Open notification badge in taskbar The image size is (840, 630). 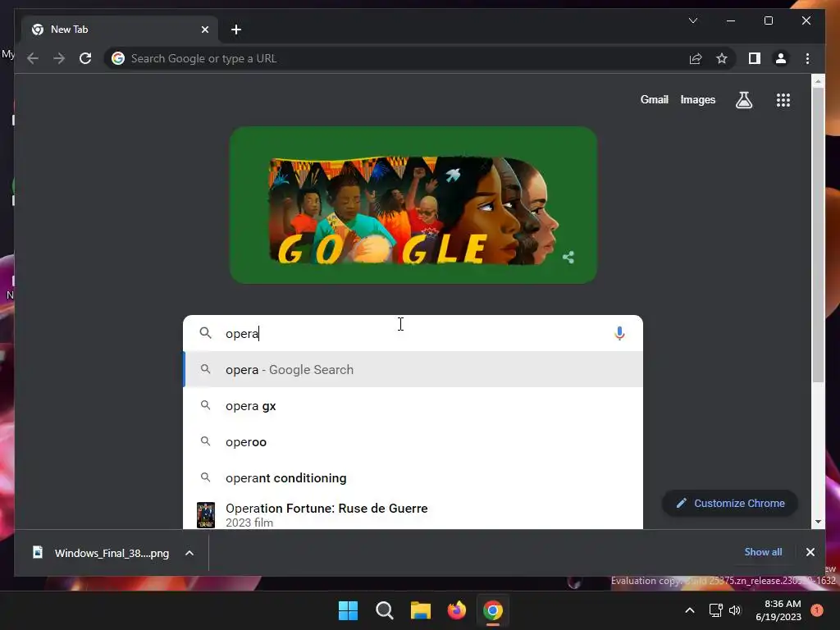coord(817,610)
